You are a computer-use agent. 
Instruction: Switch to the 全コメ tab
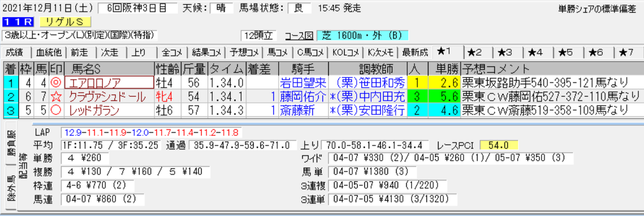173,52
